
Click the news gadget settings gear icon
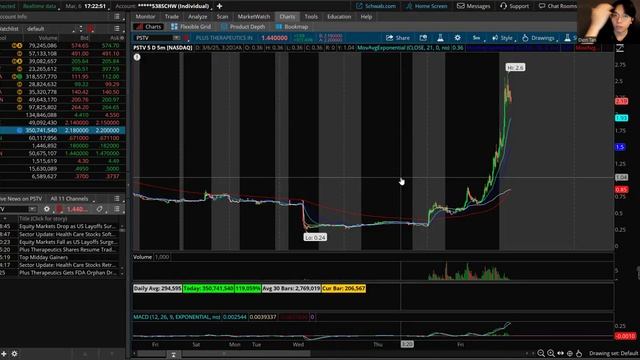pyautogui.click(x=47, y=209)
